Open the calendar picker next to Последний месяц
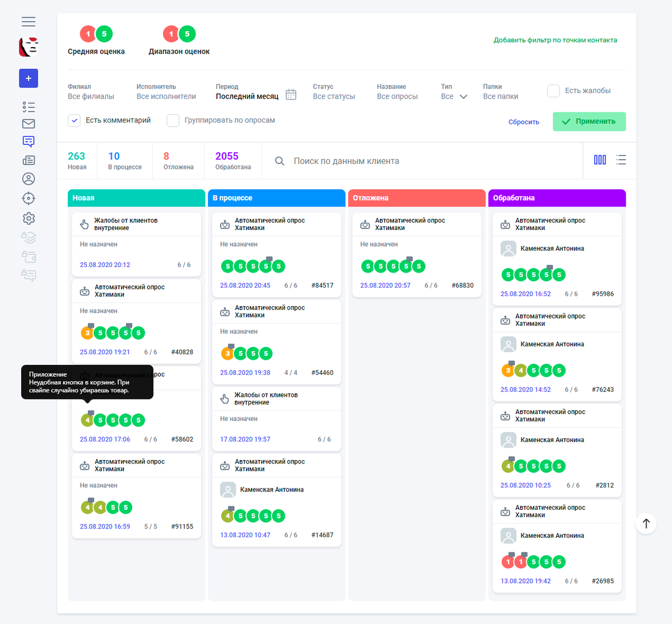The width and height of the screenshot is (672, 624). (291, 95)
